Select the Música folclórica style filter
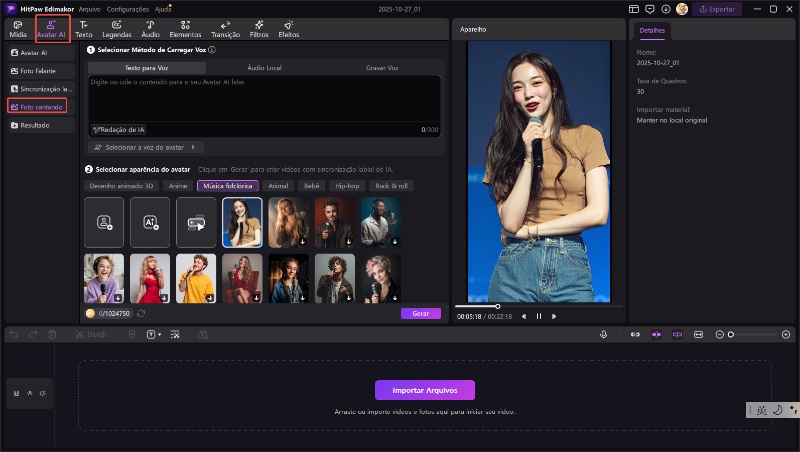 (228, 186)
